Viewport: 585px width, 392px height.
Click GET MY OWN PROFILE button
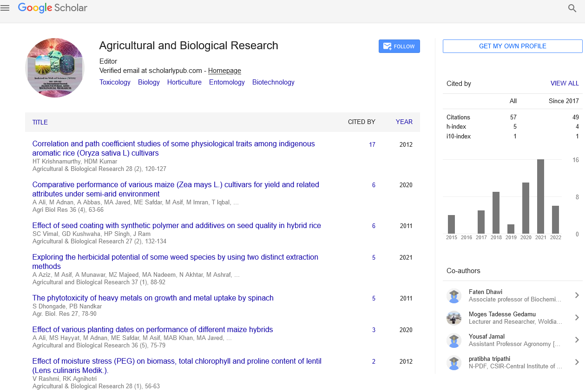512,46
